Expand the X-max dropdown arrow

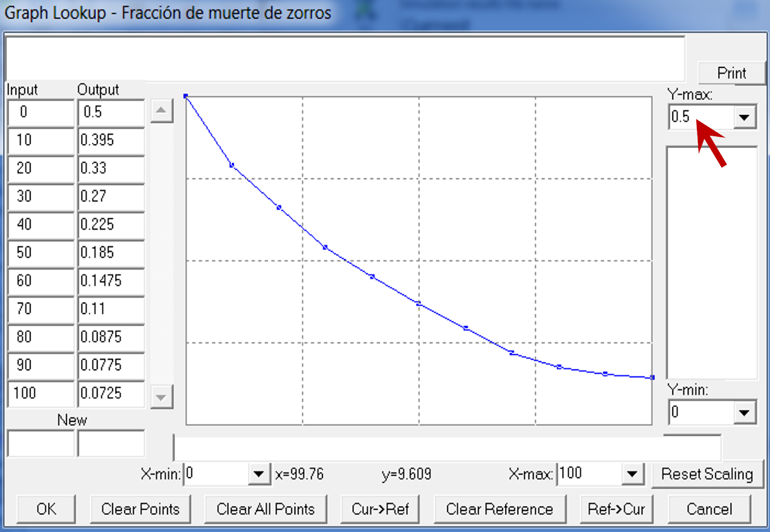pyautogui.click(x=632, y=474)
